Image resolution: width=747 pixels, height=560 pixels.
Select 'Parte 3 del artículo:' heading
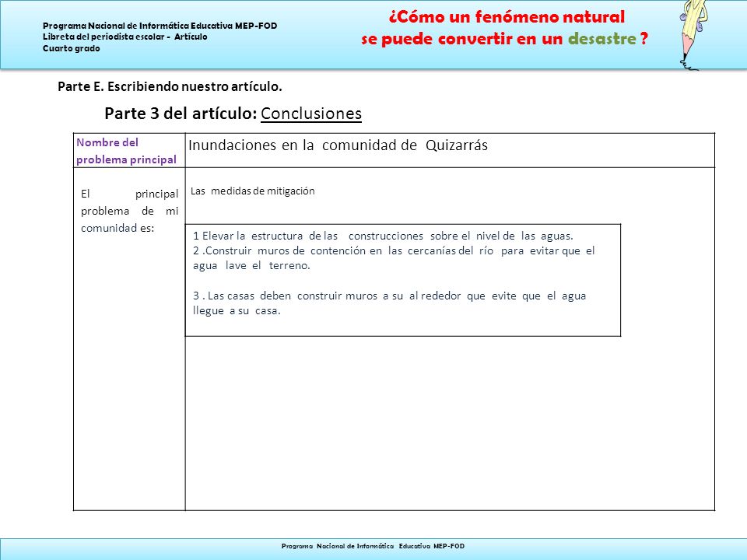click(181, 114)
